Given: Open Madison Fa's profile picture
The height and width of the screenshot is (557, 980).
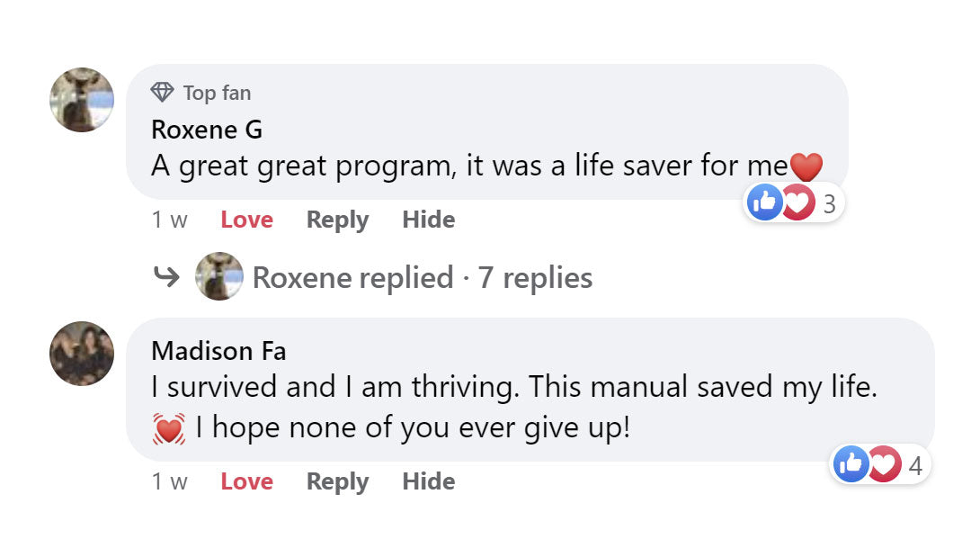Looking at the screenshot, I should [x=82, y=354].
